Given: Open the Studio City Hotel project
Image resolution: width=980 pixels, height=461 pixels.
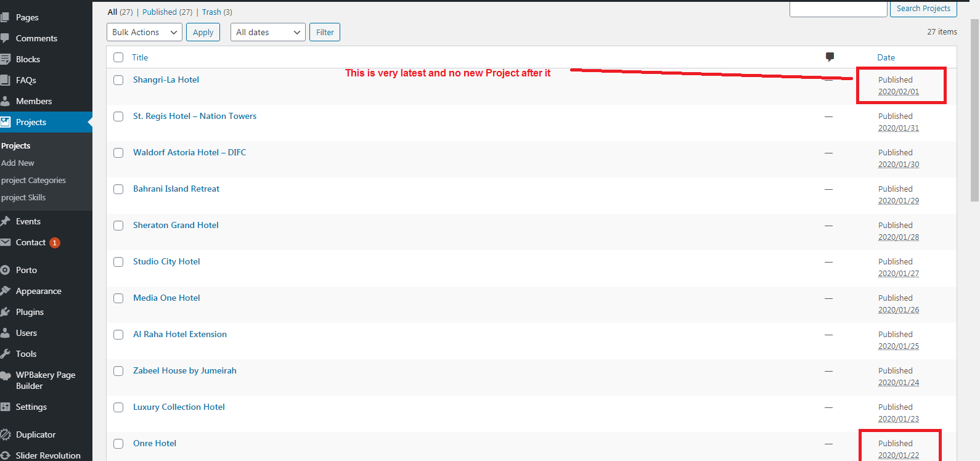Looking at the screenshot, I should (x=166, y=261).
